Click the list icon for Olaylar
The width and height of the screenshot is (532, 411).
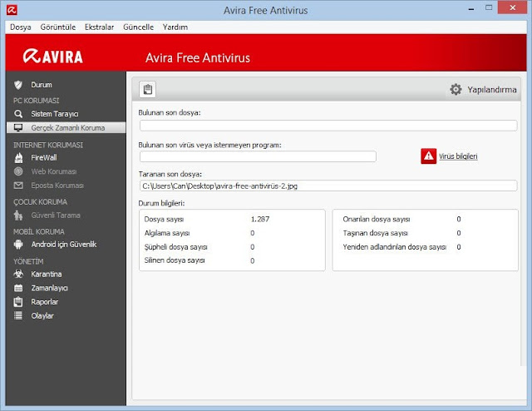pyautogui.click(x=18, y=315)
